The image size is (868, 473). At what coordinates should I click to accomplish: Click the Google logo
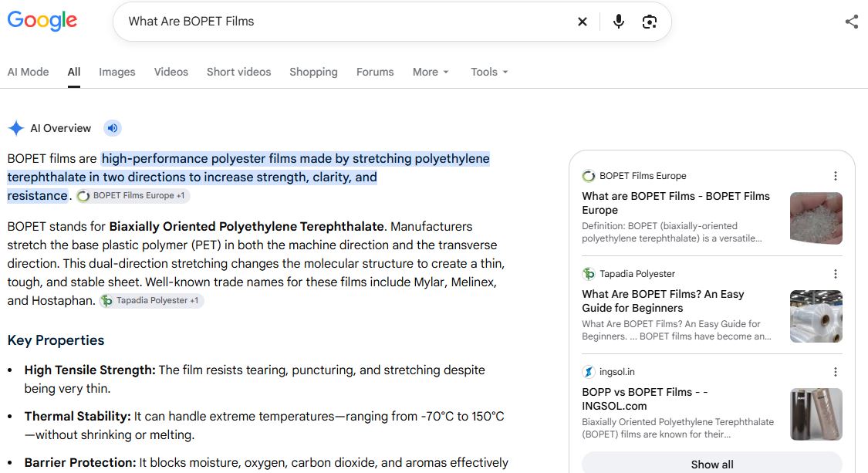pos(42,21)
